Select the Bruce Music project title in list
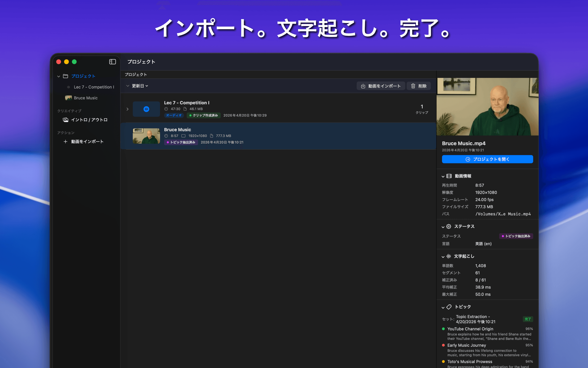This screenshot has height=368, width=588. click(177, 130)
